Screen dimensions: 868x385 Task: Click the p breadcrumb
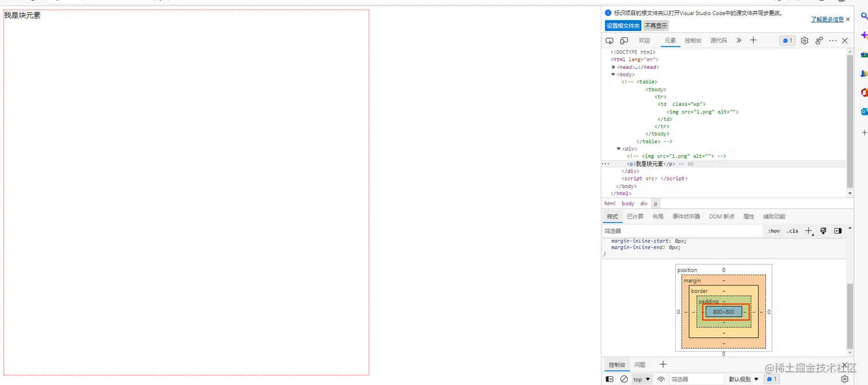656,203
